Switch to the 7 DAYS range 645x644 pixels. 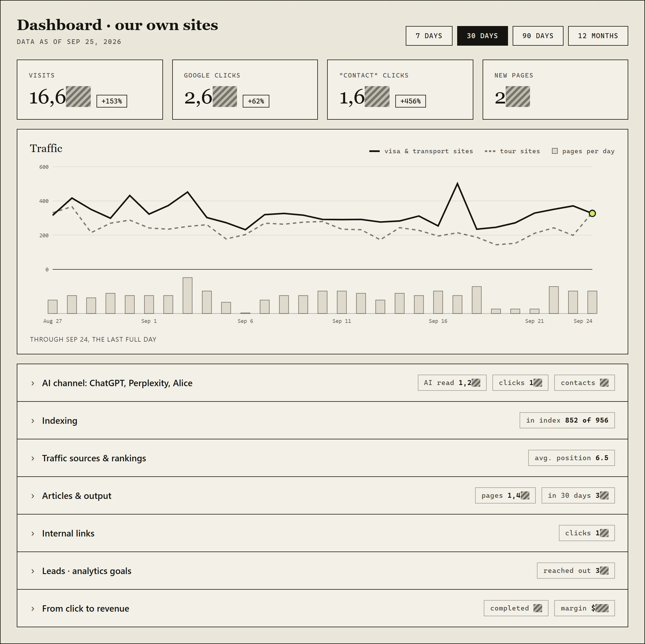pyautogui.click(x=429, y=36)
